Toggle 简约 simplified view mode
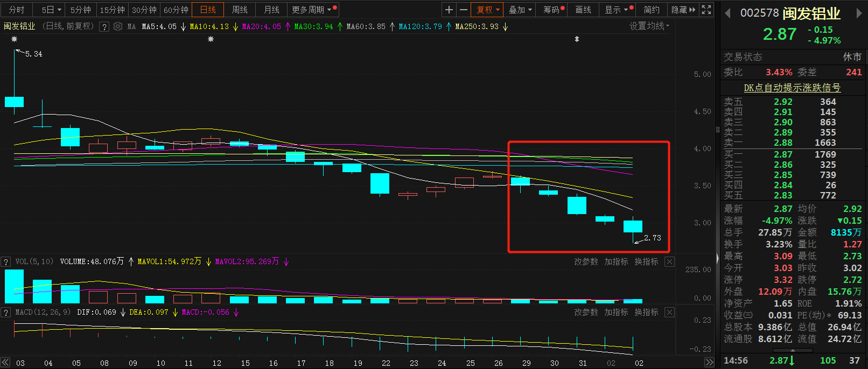The height and width of the screenshot is (369, 868). click(652, 10)
